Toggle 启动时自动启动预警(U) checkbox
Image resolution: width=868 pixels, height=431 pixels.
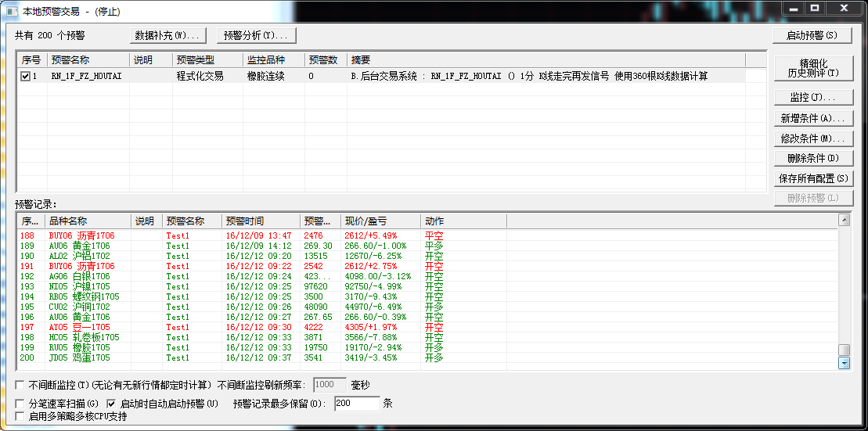coord(110,404)
